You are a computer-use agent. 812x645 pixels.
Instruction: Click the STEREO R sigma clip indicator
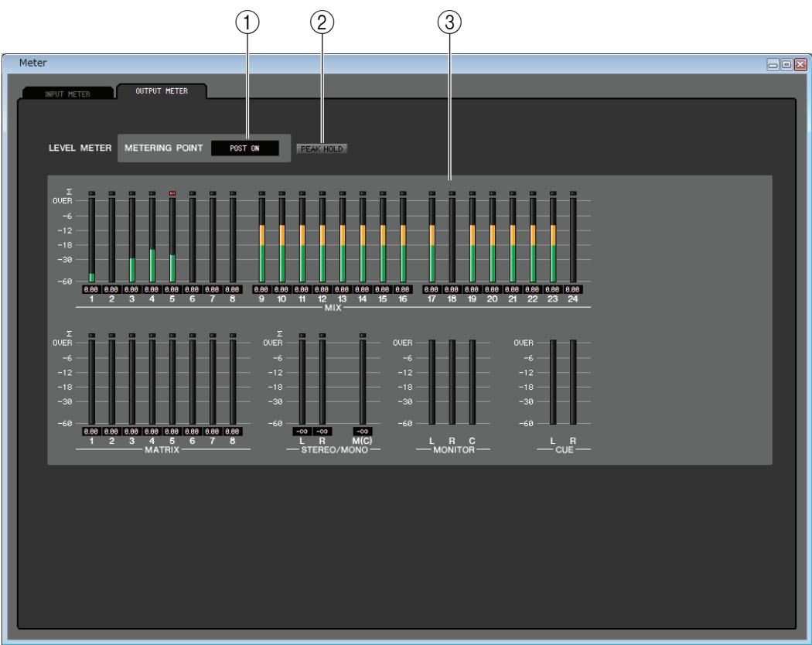click(x=322, y=335)
